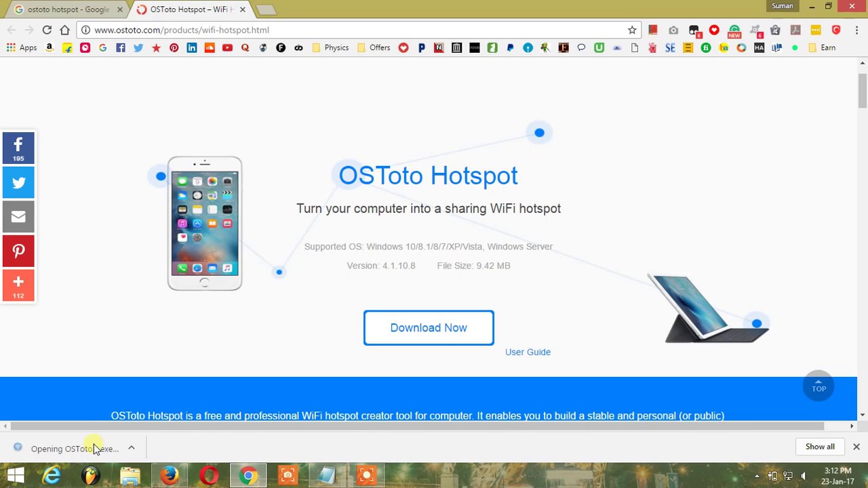This screenshot has width=868, height=488.
Task: Open the User Guide link
Action: click(x=528, y=352)
